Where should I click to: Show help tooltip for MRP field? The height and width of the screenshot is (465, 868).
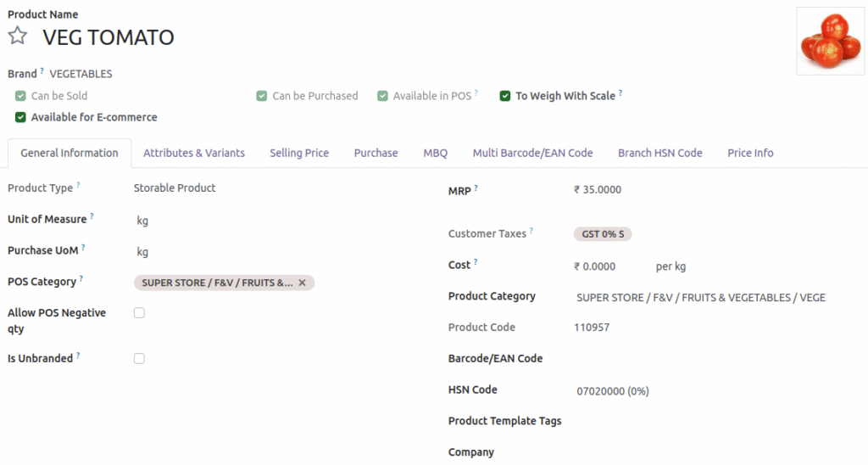pyautogui.click(x=476, y=188)
